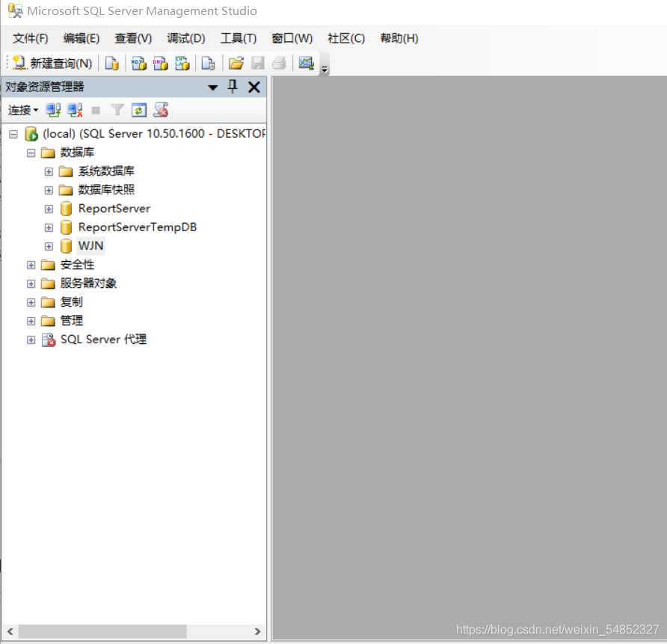Image resolution: width=667 pixels, height=644 pixels.
Task: Select the ReportServerTempDB database
Action: point(138,227)
